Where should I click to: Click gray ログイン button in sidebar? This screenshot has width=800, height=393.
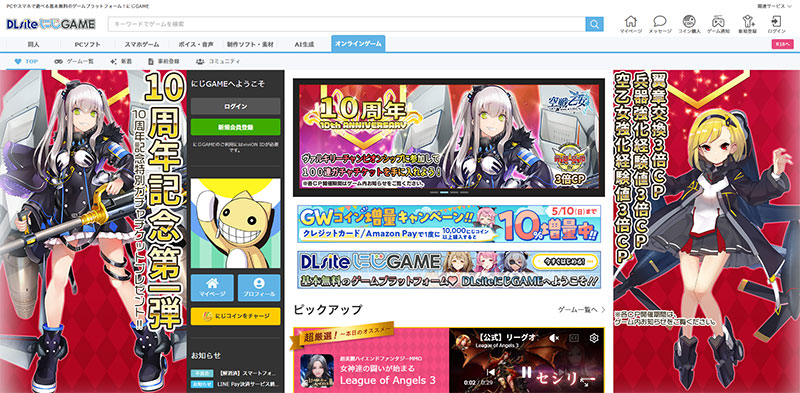[235, 106]
